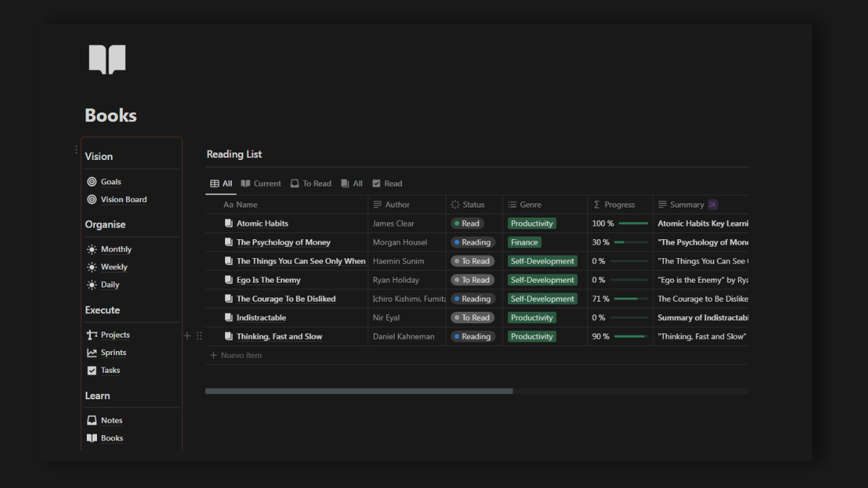868x488 pixels.
Task: Click the block handle dots next to Vision
Action: click(76, 150)
